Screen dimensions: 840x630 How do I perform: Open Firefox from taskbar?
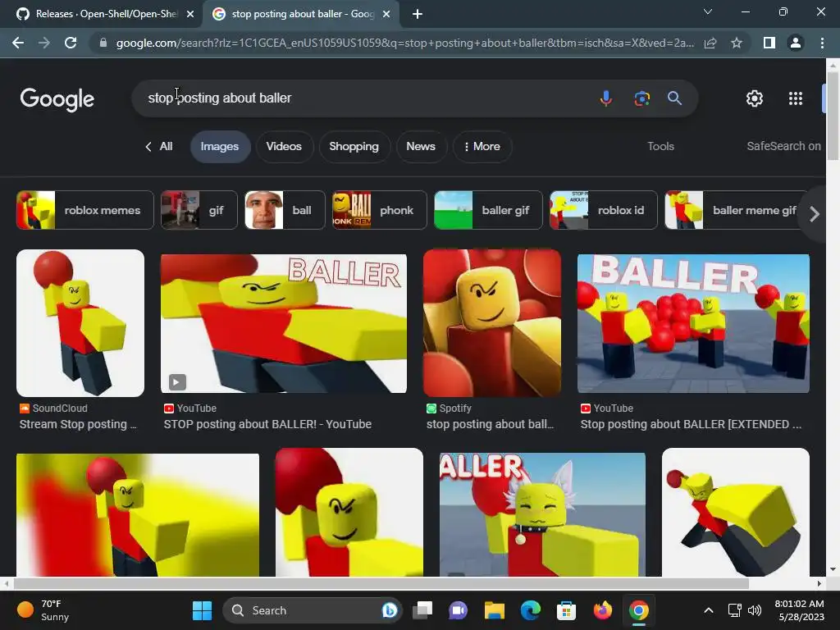coord(603,610)
